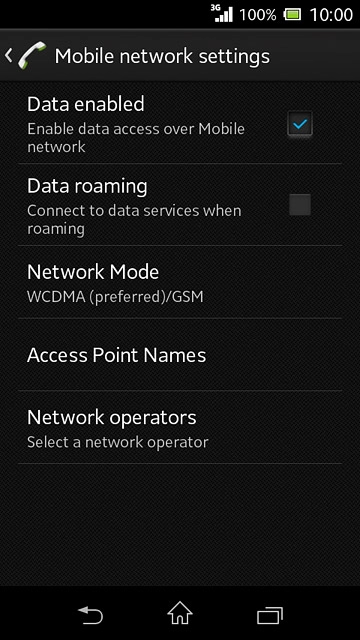Open Network Mode selection
The width and height of the screenshot is (360, 640).
[x=180, y=282]
